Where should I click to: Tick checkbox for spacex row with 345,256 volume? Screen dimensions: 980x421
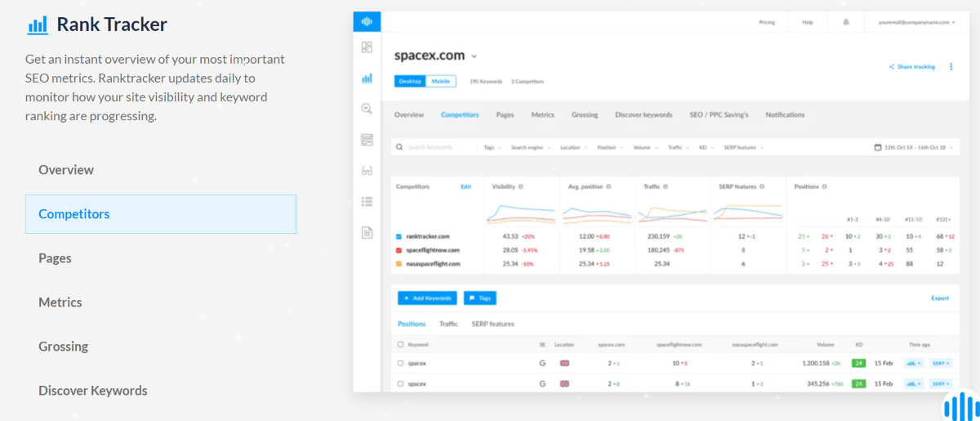[x=400, y=383]
